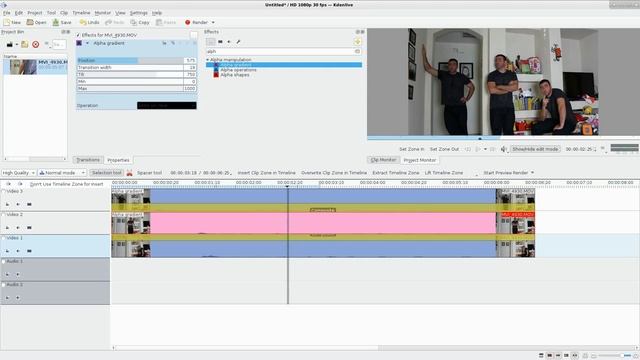This screenshot has width=640, height=360.
Task: Switch to the Properties tab
Action: coord(118,160)
